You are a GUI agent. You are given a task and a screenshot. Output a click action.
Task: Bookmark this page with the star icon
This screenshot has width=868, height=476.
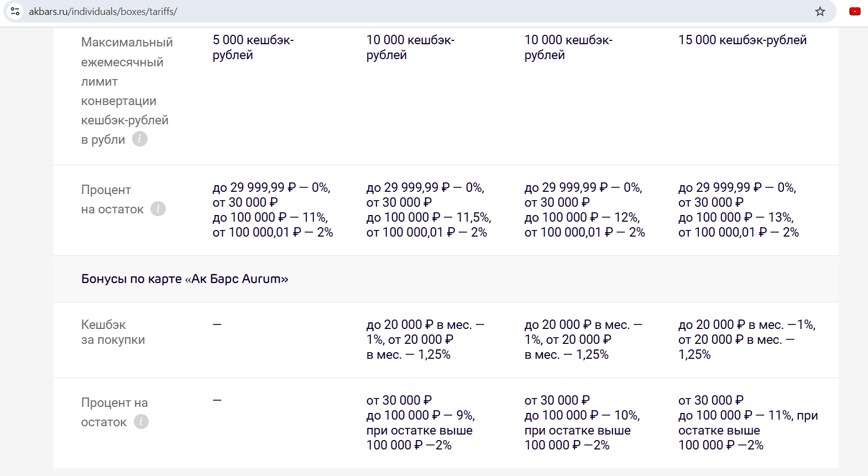coord(820,12)
